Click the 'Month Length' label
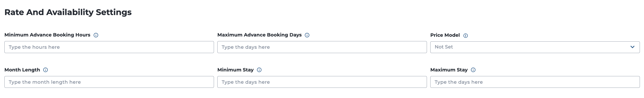Screen dimensions: 644x98 (22, 70)
